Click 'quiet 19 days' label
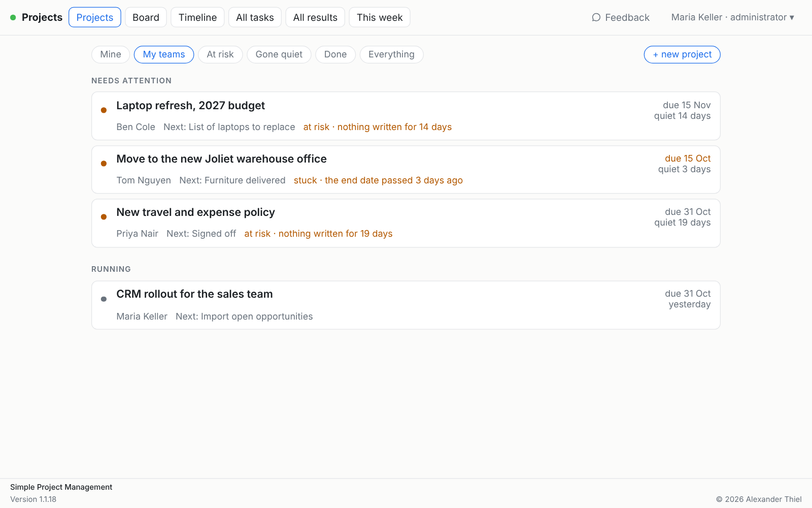The width and height of the screenshot is (812, 508). tap(682, 223)
